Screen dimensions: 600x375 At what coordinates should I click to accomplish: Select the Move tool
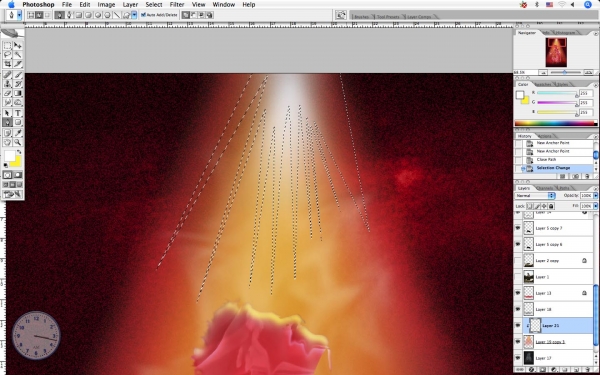coord(18,46)
